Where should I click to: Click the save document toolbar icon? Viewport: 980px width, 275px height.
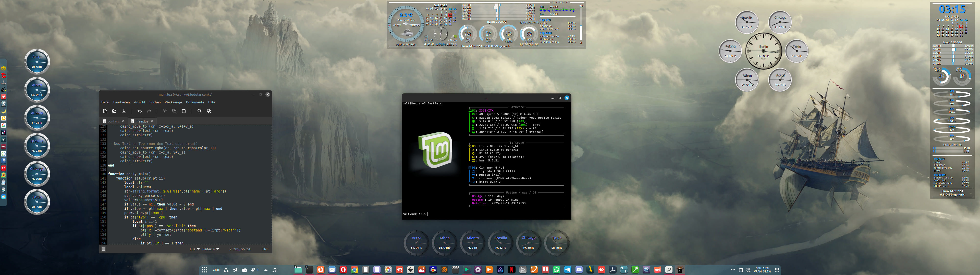pyautogui.click(x=124, y=111)
